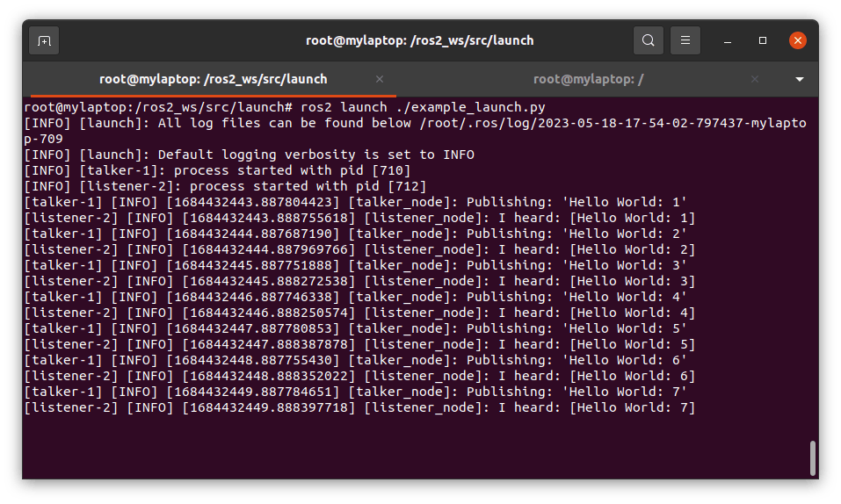The image size is (841, 504).
Task: Minimize the terminal window
Action: pos(728,40)
